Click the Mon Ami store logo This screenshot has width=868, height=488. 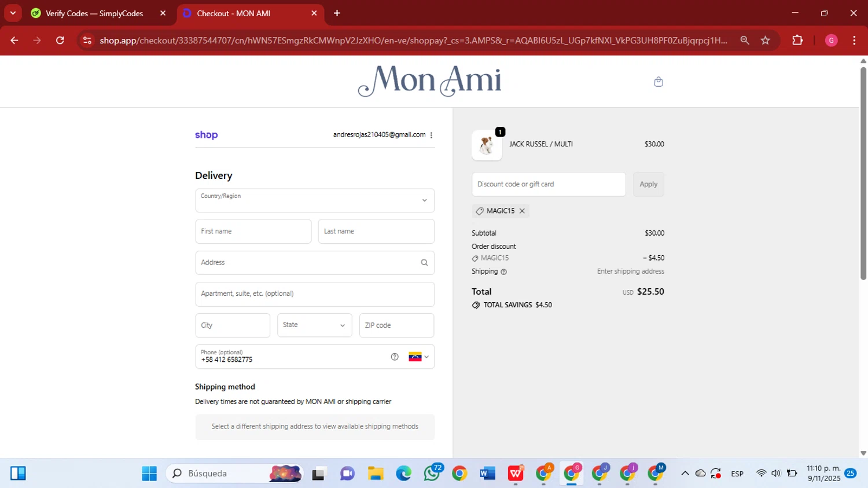click(x=430, y=80)
